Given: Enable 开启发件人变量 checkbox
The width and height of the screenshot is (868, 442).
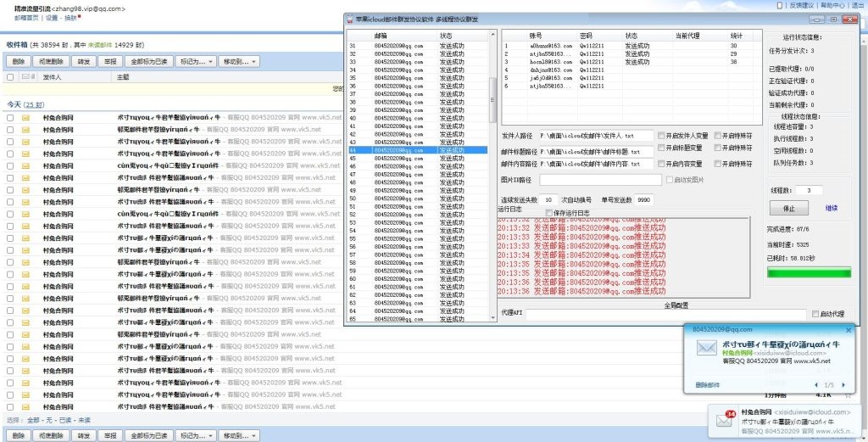Looking at the screenshot, I should click(660, 135).
